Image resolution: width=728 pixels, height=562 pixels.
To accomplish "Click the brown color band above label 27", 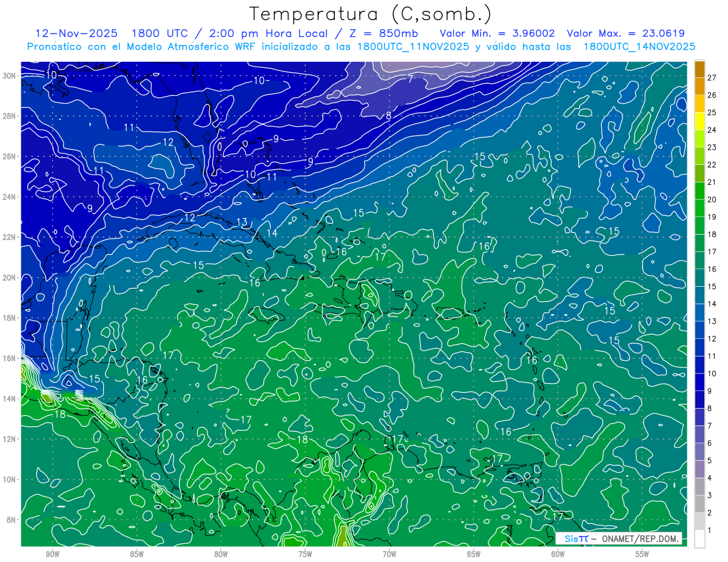I will tap(700, 69).
